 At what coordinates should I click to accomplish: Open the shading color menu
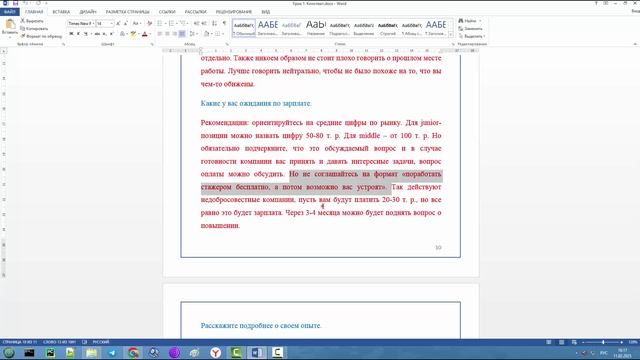pyautogui.click(x=207, y=34)
